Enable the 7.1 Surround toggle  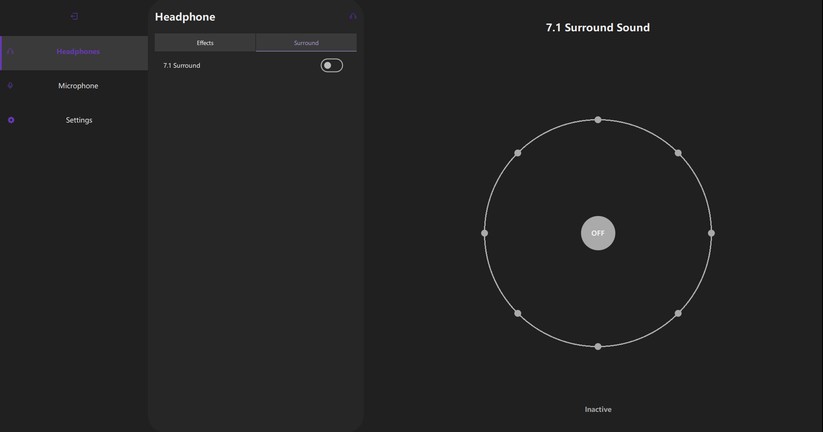[x=332, y=66]
